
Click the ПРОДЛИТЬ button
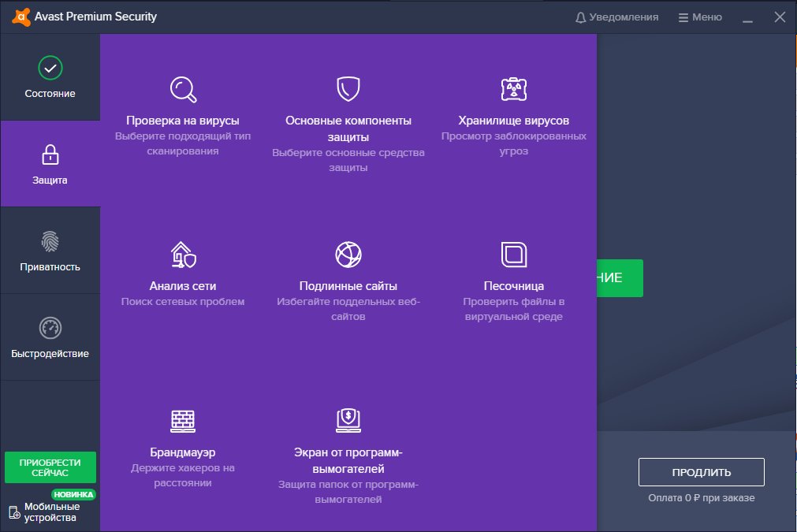tap(702, 472)
